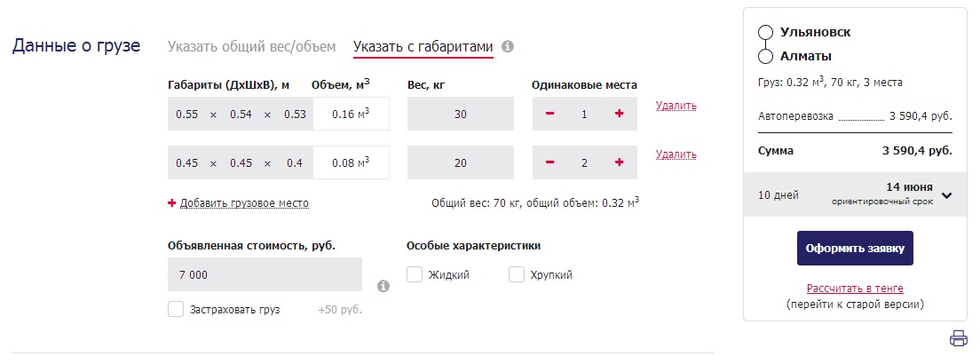
Task: Open the 'Рассчитать в тенге' link
Action: pos(855,289)
